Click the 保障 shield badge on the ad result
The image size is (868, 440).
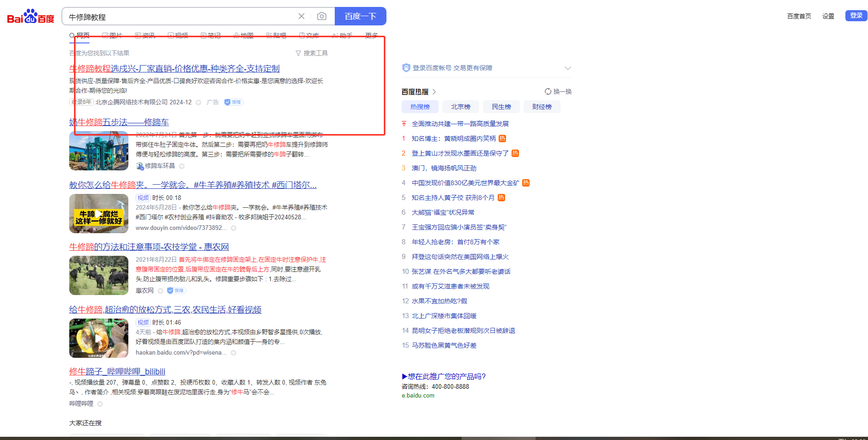point(234,102)
